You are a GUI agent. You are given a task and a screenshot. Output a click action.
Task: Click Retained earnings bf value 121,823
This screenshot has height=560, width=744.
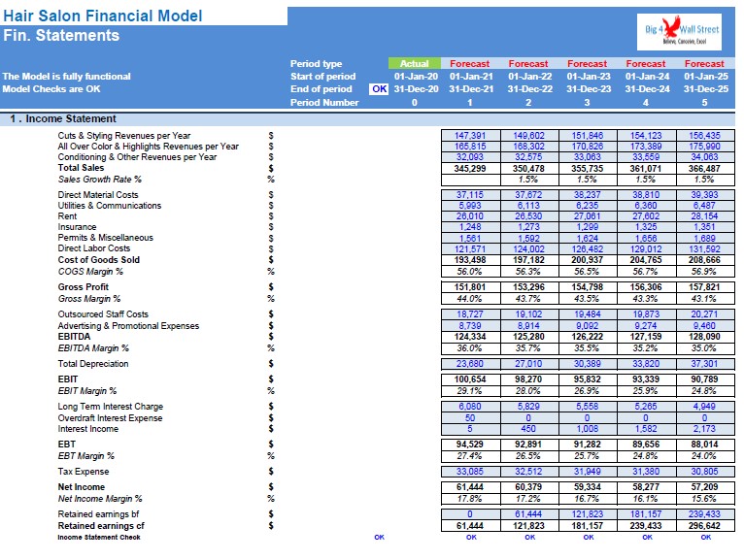click(588, 514)
